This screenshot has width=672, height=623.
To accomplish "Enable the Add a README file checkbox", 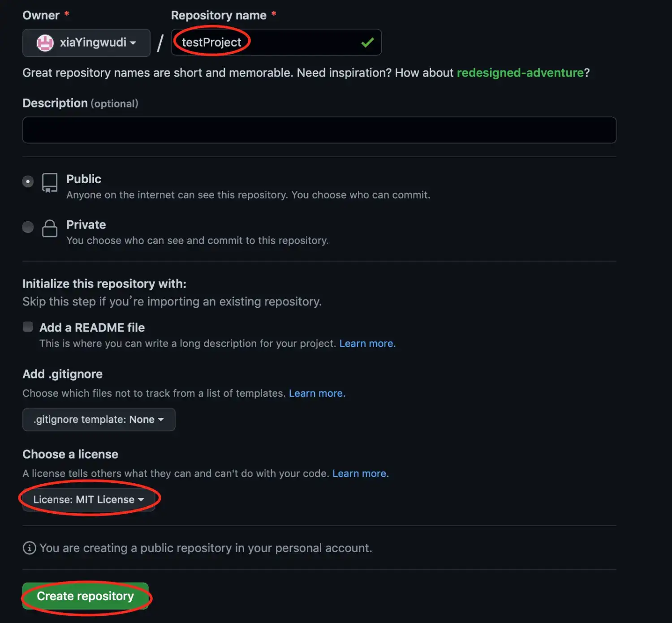I will coord(28,327).
